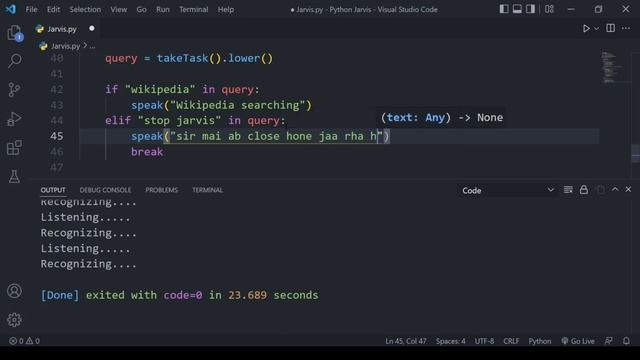This screenshot has width=640, height=360.
Task: Click Jarvis.py in the breadcrumb
Action: (x=65, y=46)
